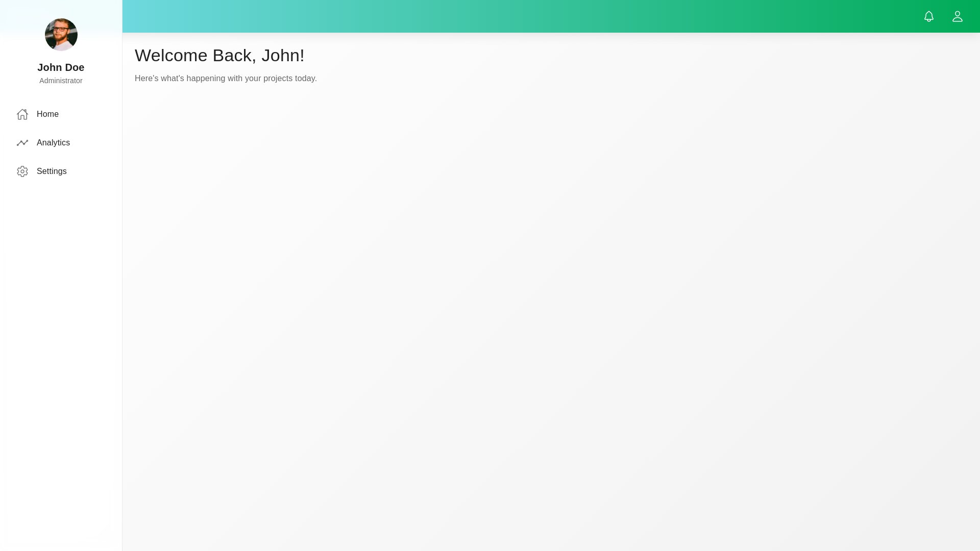Check notifications via the bell

click(929, 16)
